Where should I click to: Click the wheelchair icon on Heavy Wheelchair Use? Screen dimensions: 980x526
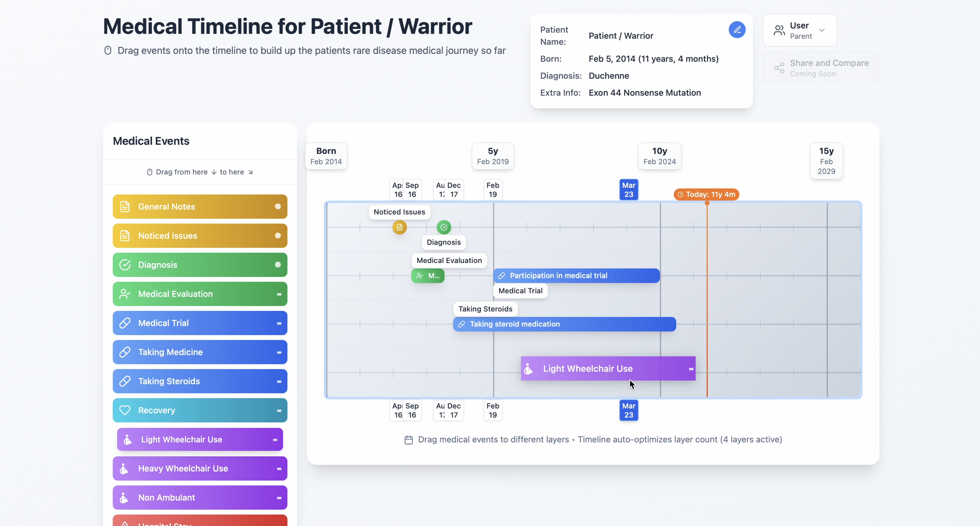coord(124,468)
